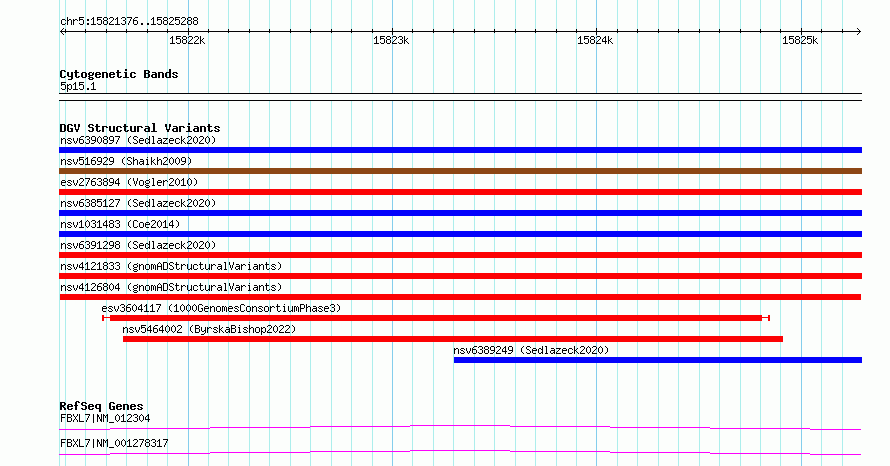The image size is (890, 466).
Task: Click the esv3604117 (1000GenomesConsortiumPhase3) label
Action: [221, 308]
